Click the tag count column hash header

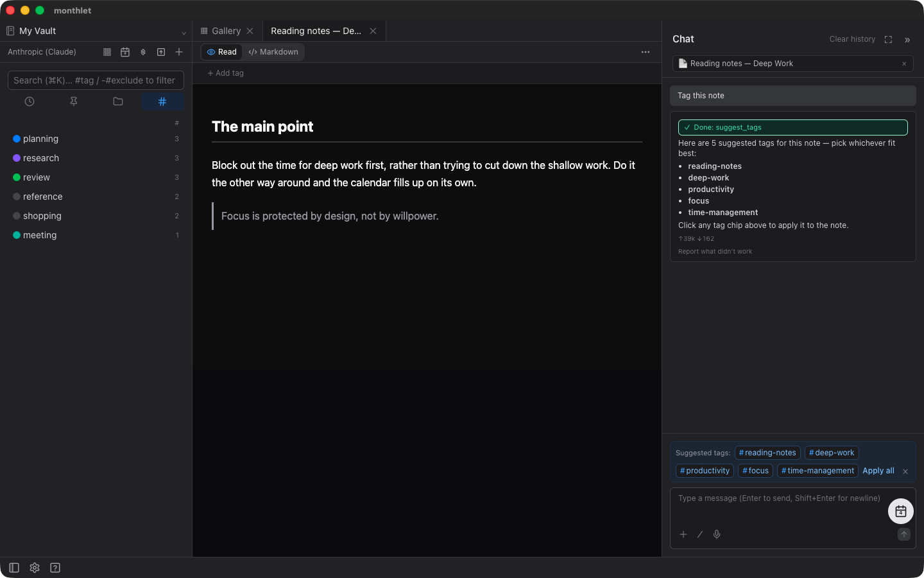pyautogui.click(x=176, y=123)
